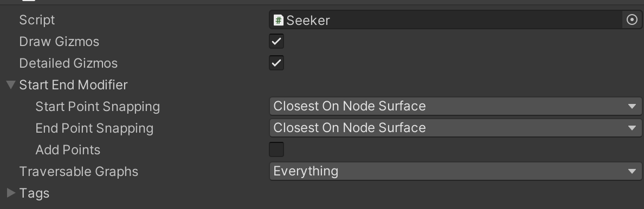The width and height of the screenshot is (644, 209).
Task: Click the arrow on Traversable Graphs dropdown
Action: click(x=632, y=171)
